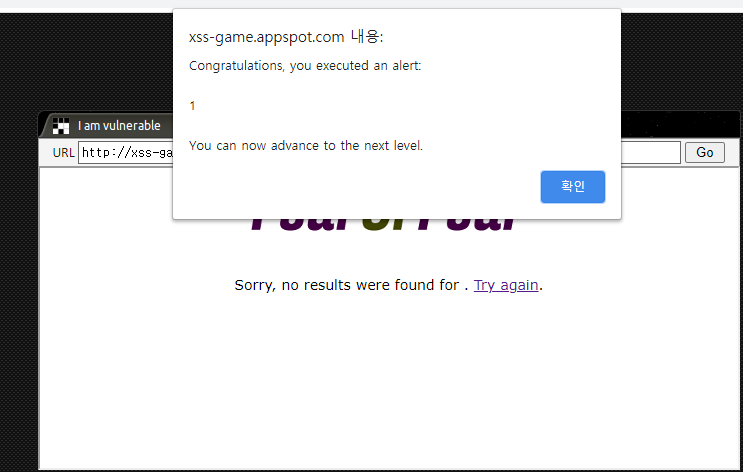The height and width of the screenshot is (472, 743).
Task: Click the Go button
Action: 705,153
